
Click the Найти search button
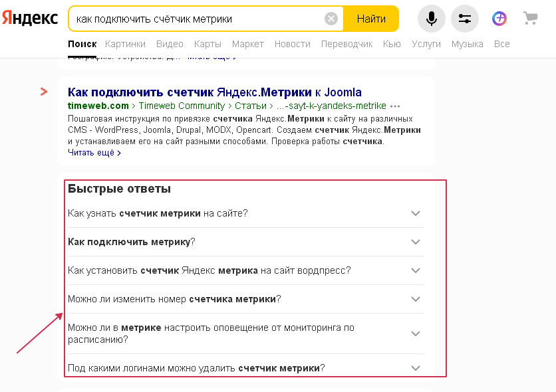[x=371, y=19]
